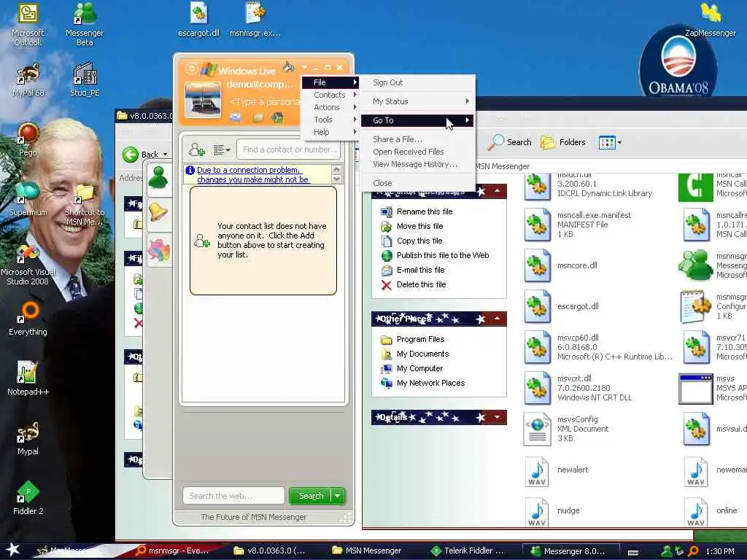Select msvsConfig XML document icon

click(x=538, y=429)
